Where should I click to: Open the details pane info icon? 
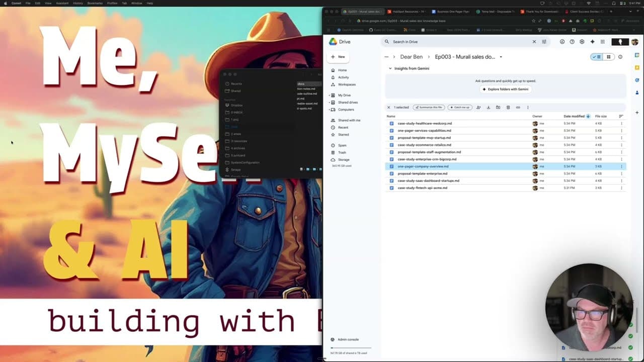tap(620, 57)
